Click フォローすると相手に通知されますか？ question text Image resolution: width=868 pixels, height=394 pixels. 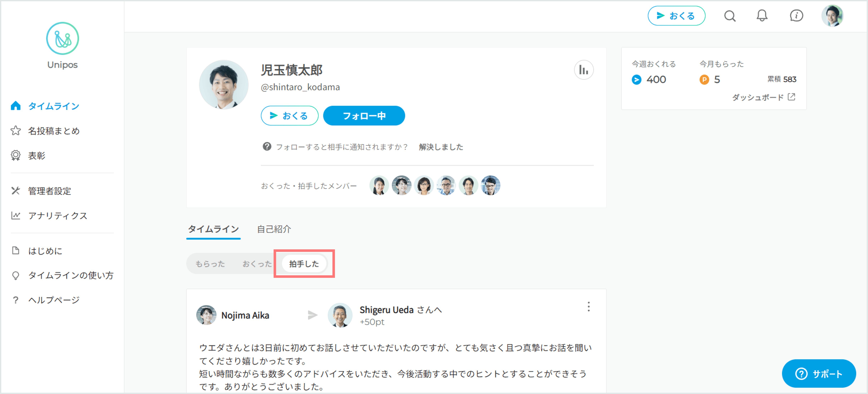(342, 147)
